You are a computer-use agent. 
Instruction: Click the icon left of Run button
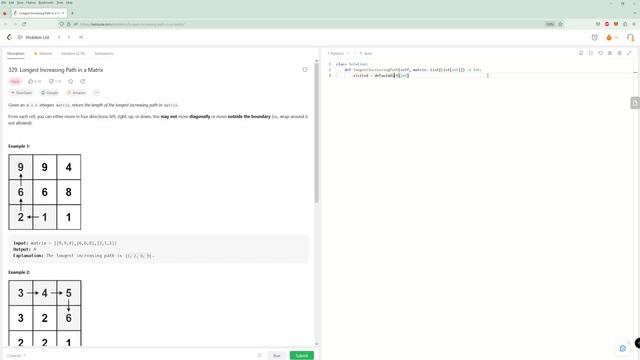click(x=260, y=356)
